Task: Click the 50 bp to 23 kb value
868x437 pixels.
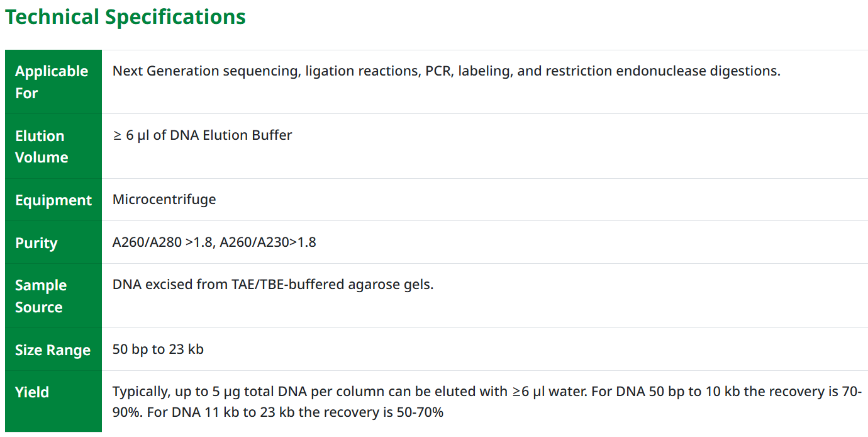Action: click(158, 349)
